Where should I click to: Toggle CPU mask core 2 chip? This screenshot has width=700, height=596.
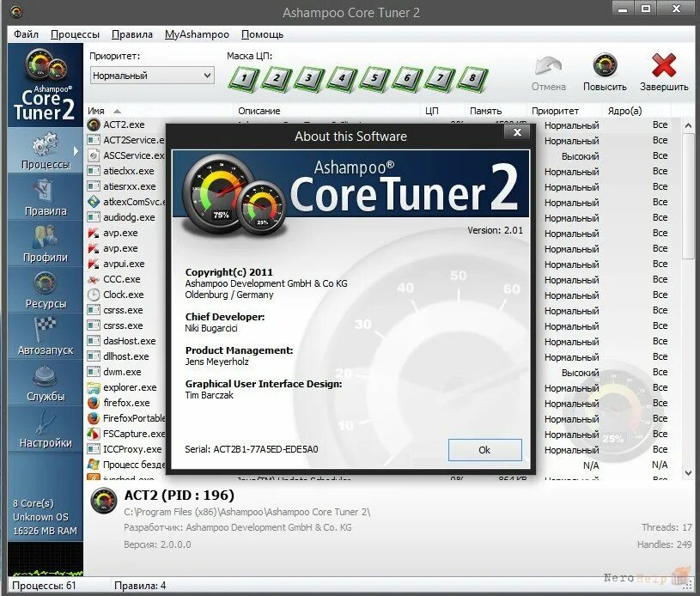pos(277,79)
